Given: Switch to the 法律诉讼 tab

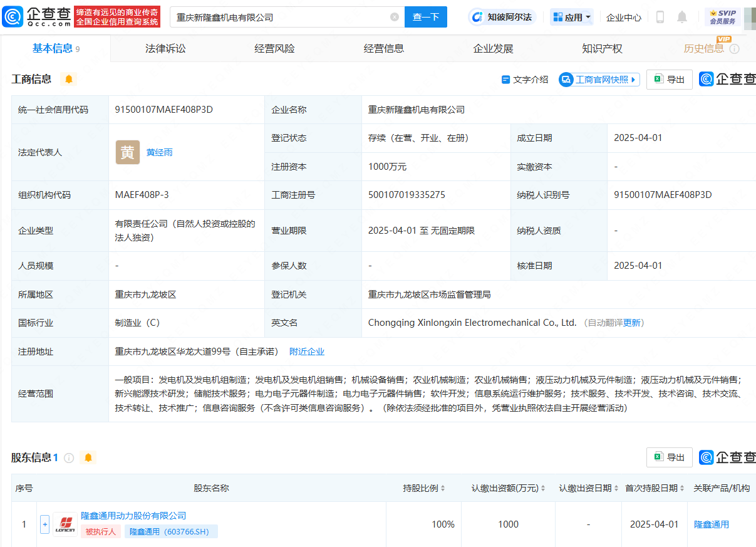Looking at the screenshot, I should pos(166,48).
